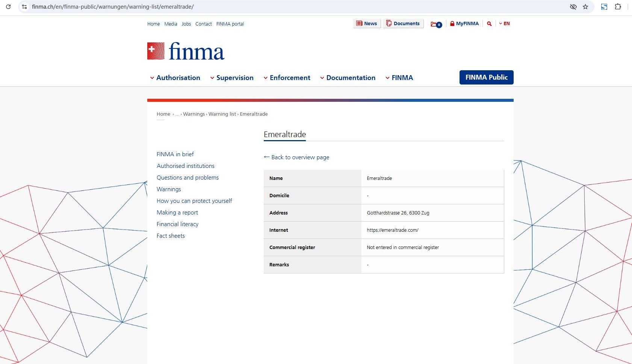Click the browser reload icon
The height and width of the screenshot is (364, 632).
[x=8, y=7]
